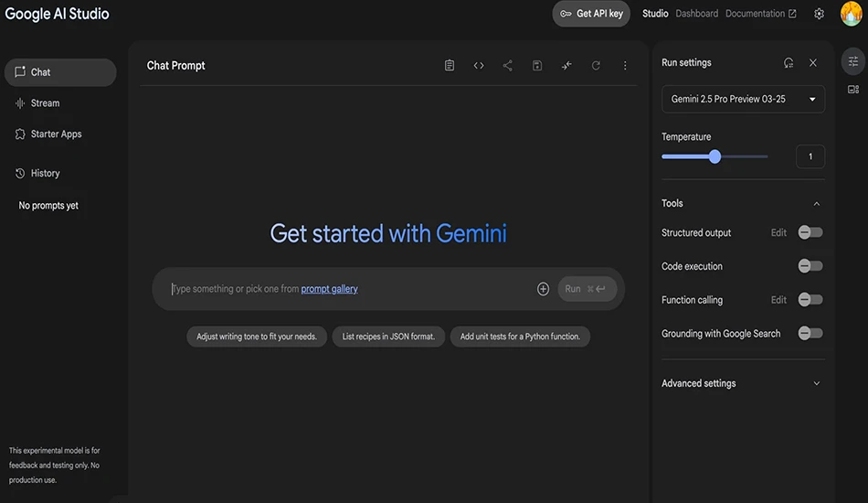Image resolution: width=868 pixels, height=503 pixels.
Task: Click the Google AI Studio logo text
Action: click(57, 14)
